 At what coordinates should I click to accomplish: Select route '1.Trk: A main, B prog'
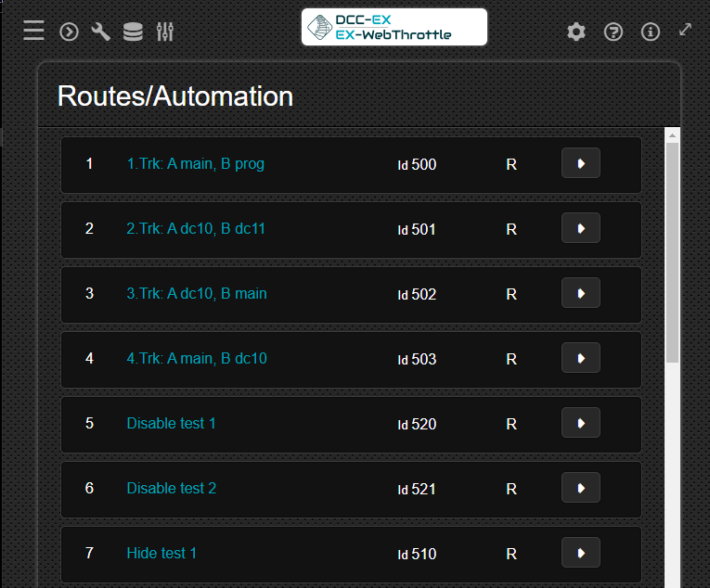[x=195, y=164]
